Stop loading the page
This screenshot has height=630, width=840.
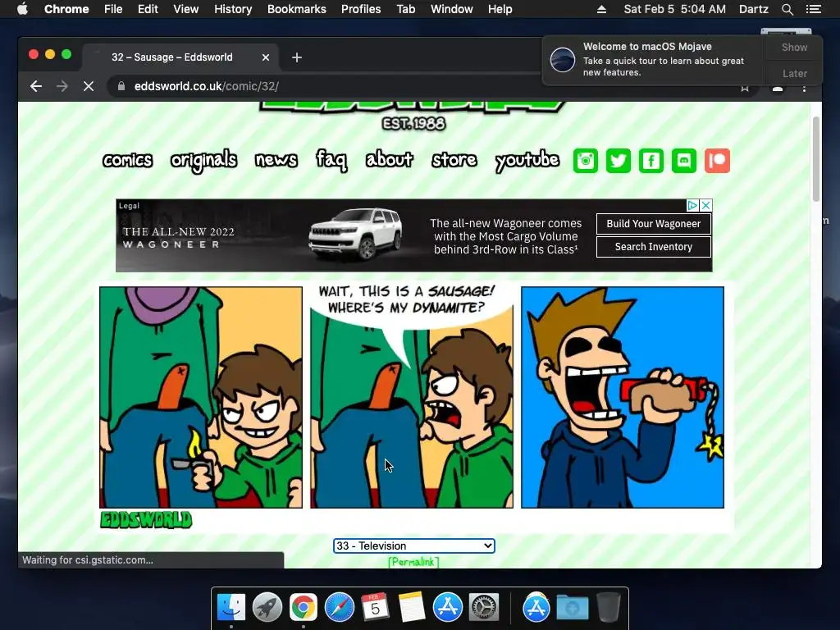[89, 86]
